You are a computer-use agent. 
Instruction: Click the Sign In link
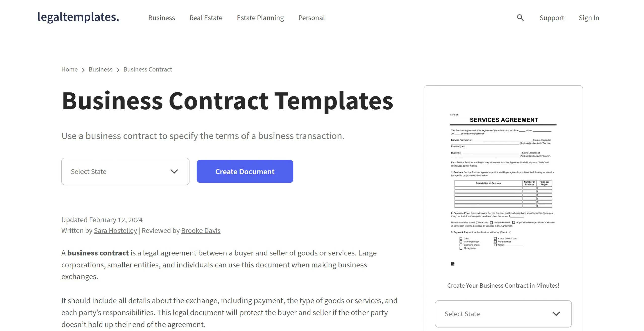(x=589, y=17)
